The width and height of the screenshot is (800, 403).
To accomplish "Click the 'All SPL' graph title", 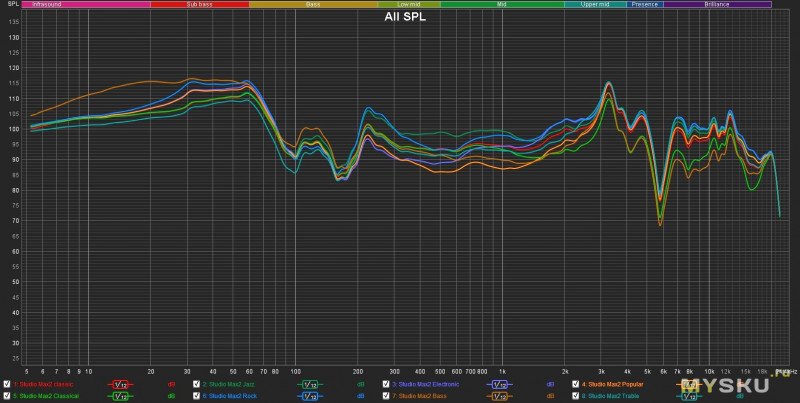I will pyautogui.click(x=405, y=17).
